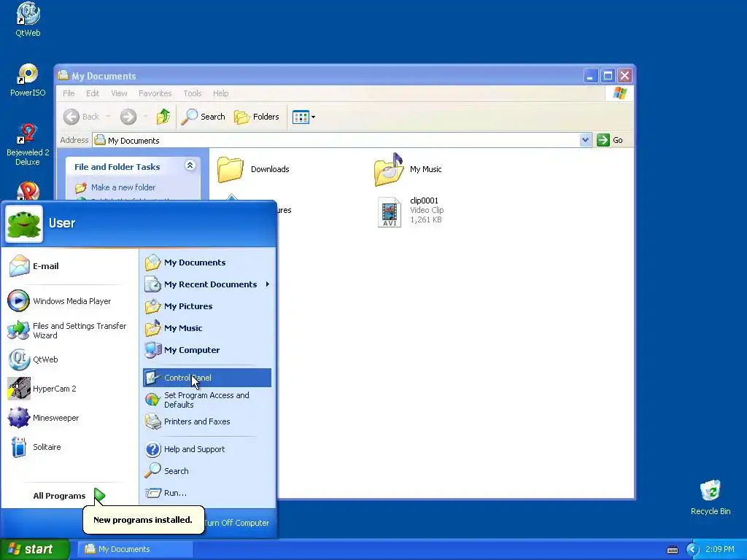
Task: Expand hidden tray icons arrow
Action: 692,550
